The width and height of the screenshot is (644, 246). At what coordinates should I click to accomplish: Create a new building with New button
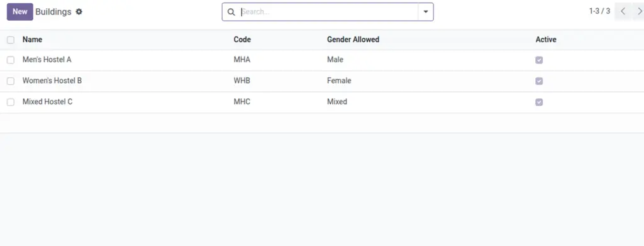(x=19, y=12)
